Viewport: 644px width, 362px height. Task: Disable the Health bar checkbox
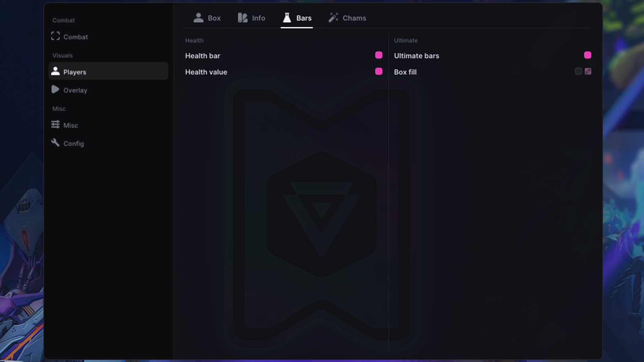(379, 55)
